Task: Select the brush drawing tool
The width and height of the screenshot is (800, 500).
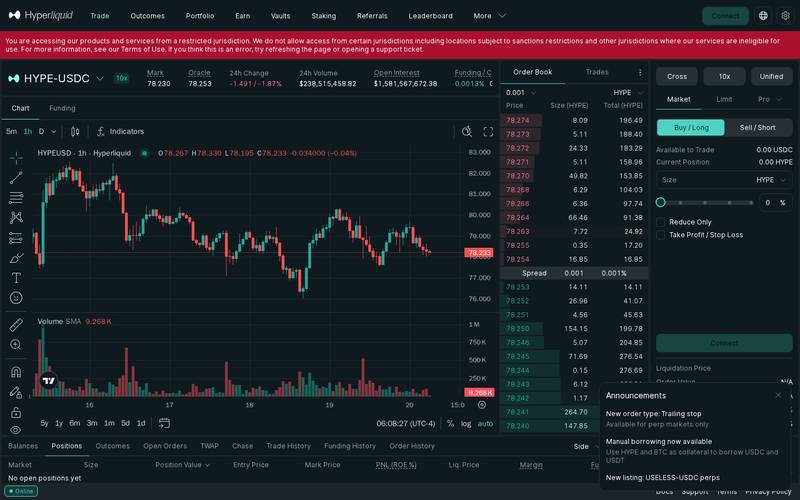Action: coord(16,258)
